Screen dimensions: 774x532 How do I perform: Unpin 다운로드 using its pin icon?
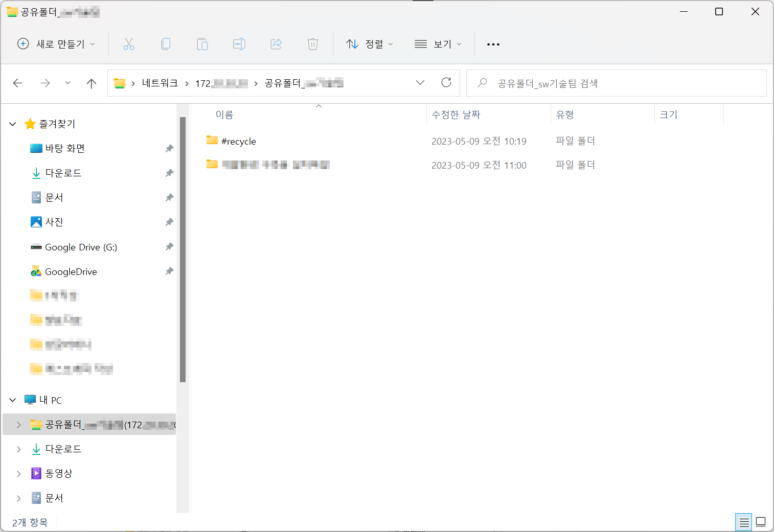pyautogui.click(x=169, y=173)
